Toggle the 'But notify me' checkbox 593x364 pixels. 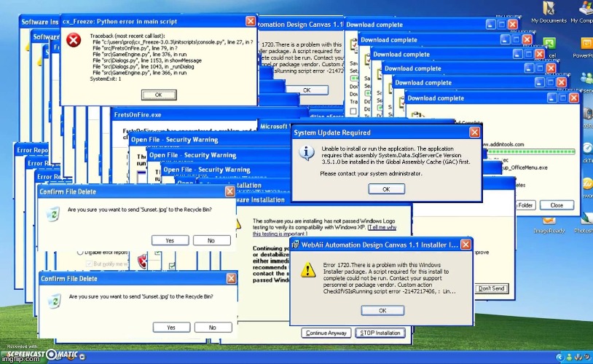click(x=89, y=264)
